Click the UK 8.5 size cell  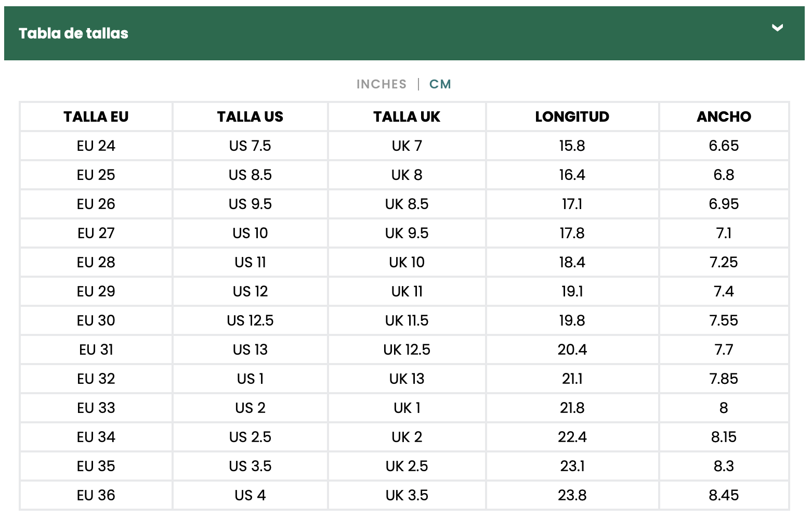tap(407, 204)
